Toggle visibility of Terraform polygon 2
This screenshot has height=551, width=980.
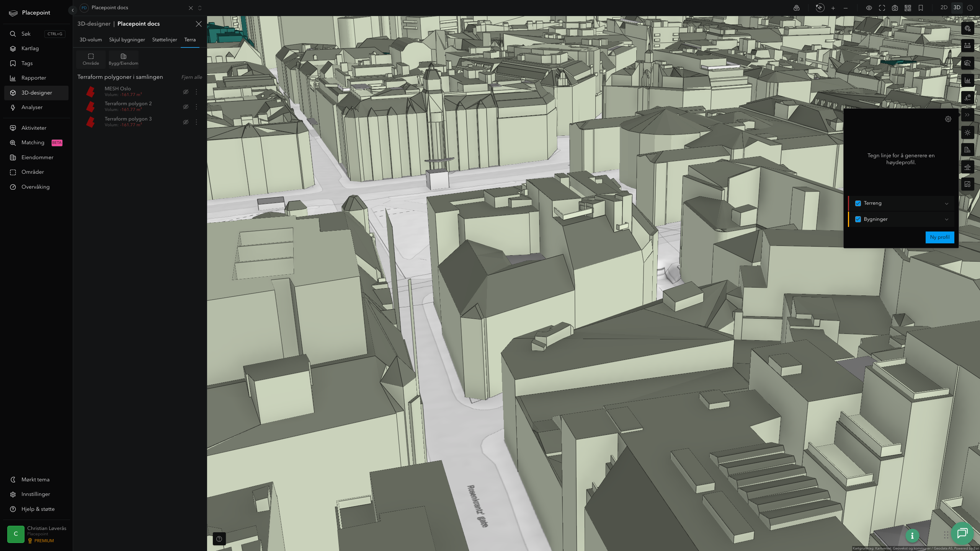pos(186,107)
